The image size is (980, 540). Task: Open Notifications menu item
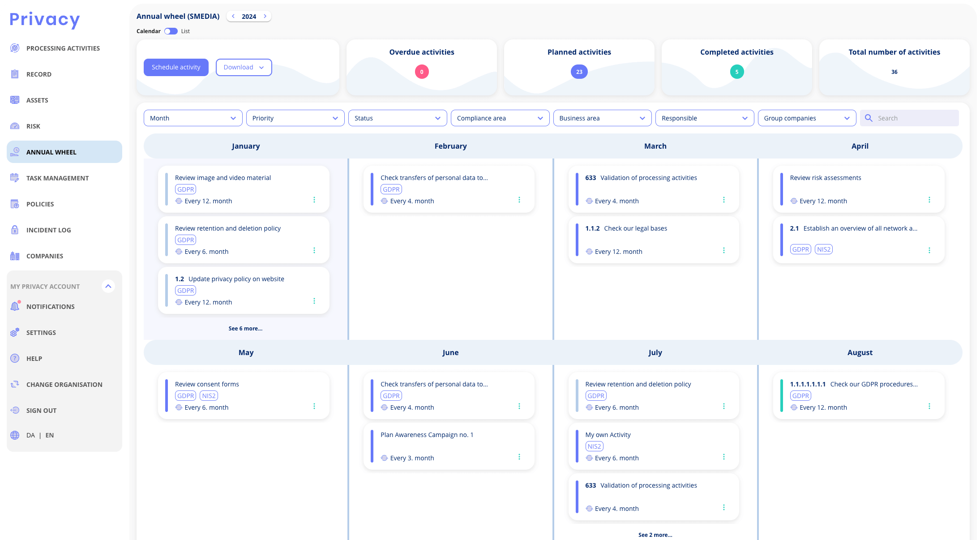[64, 306]
